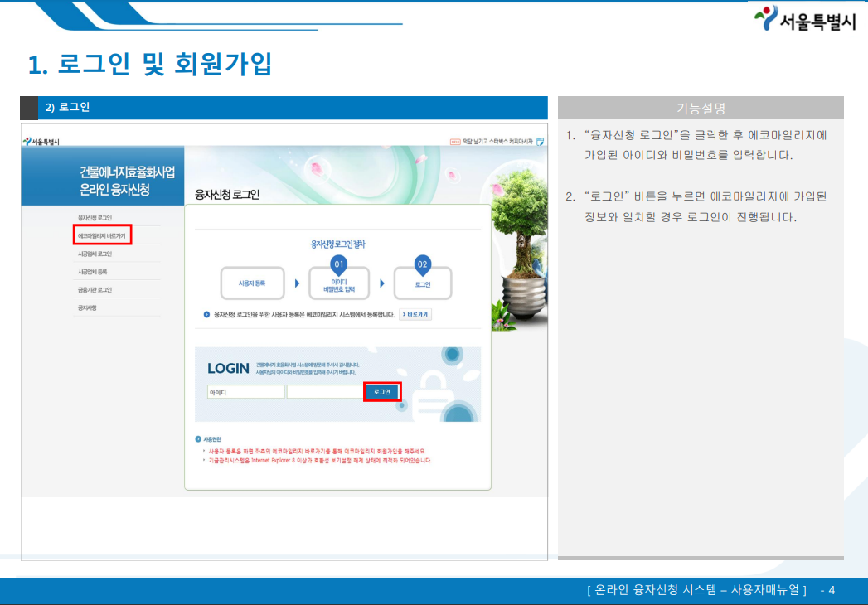Click the 바로가기 button for user registration
This screenshot has width=868, height=605.
click(416, 315)
